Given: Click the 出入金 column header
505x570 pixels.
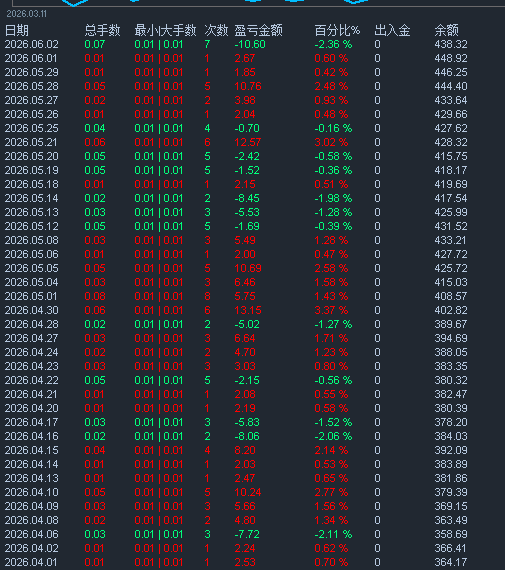Looking at the screenshot, I should tap(392, 30).
